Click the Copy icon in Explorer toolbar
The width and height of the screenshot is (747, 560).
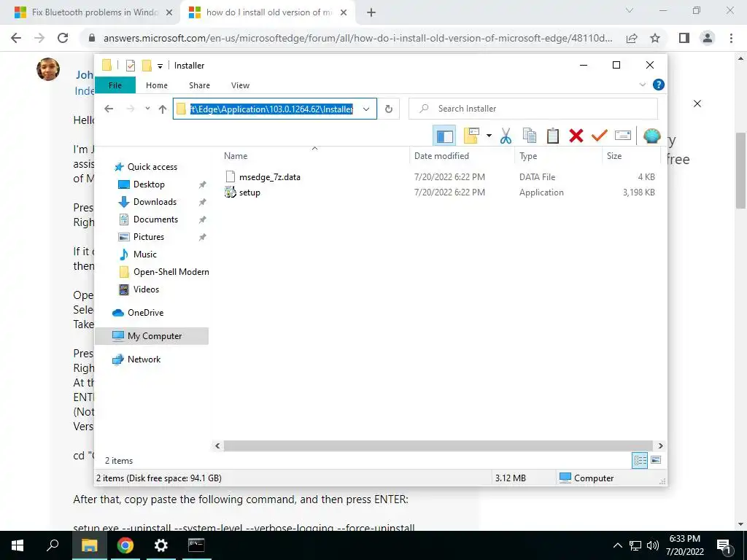coord(530,136)
